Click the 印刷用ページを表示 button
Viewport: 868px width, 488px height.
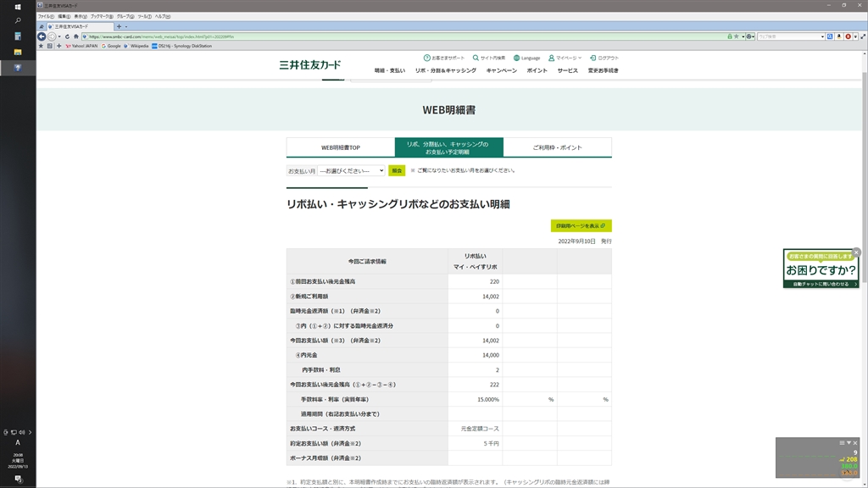pyautogui.click(x=581, y=225)
